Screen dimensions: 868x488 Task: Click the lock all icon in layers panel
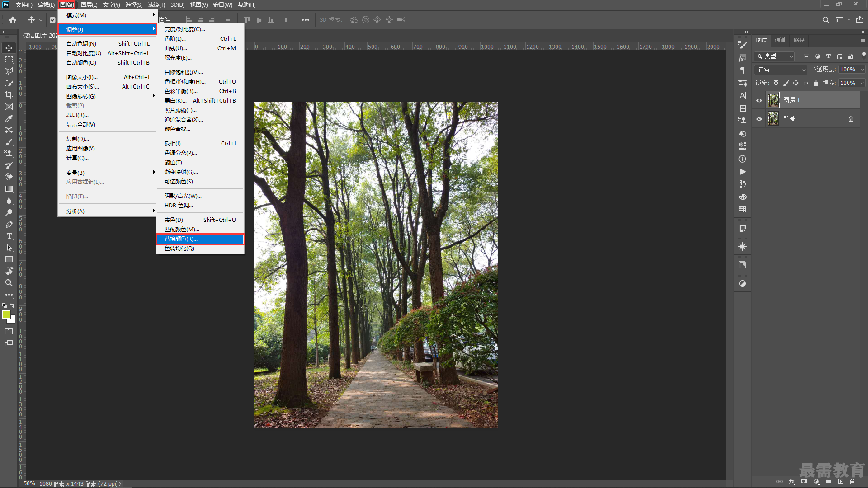click(x=816, y=83)
